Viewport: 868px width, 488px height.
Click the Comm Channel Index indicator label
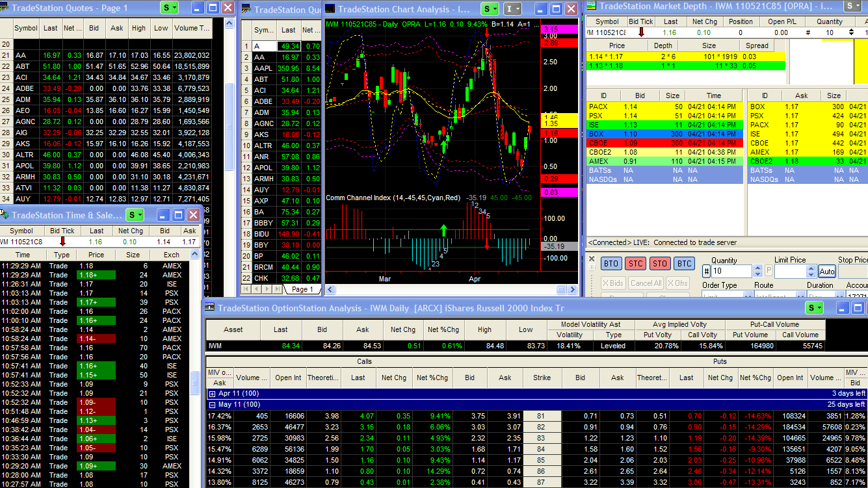[x=393, y=197]
